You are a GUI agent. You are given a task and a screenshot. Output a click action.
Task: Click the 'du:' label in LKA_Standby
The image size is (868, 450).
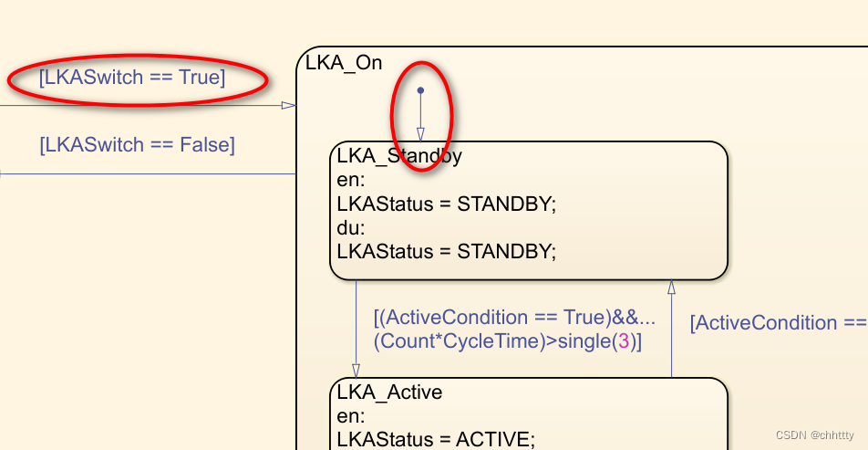tap(350, 226)
